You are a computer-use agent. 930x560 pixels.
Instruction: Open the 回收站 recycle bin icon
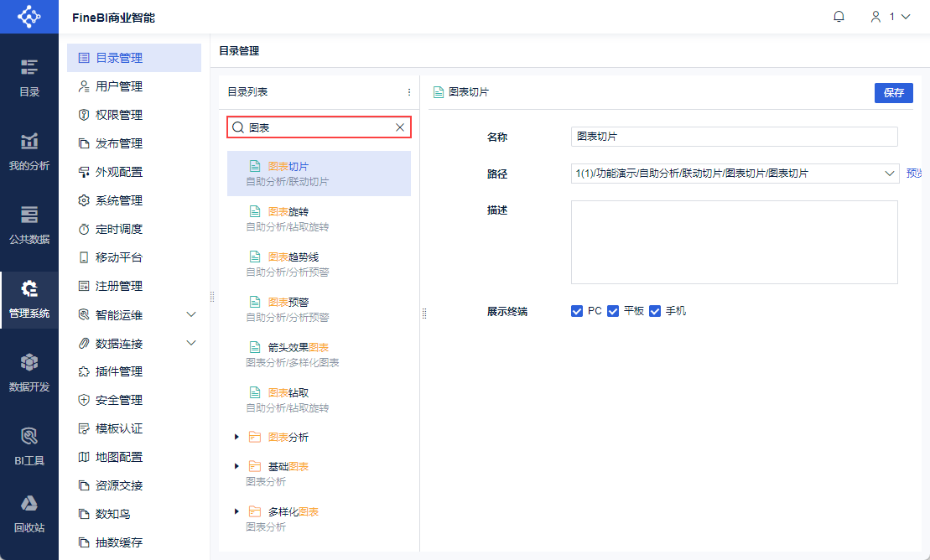(29, 513)
